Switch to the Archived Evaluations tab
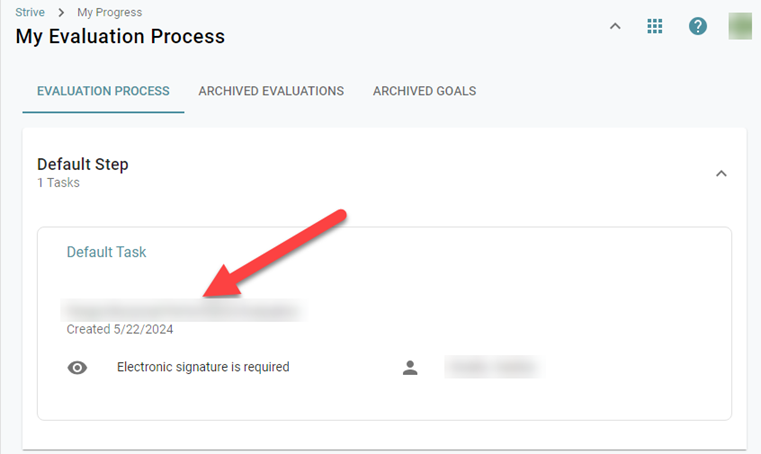 [x=271, y=91]
